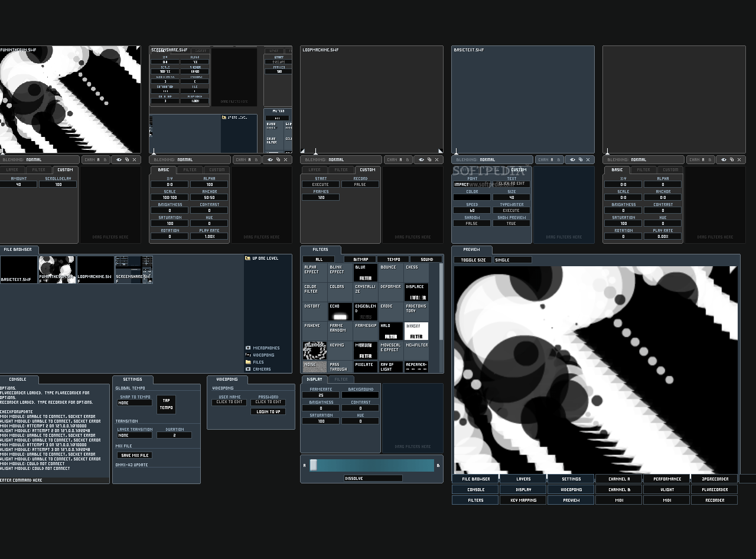Viewport: 756px width, 559px height.
Task: Open the Dissolve transition dropdown under crossfader
Action: [373, 478]
